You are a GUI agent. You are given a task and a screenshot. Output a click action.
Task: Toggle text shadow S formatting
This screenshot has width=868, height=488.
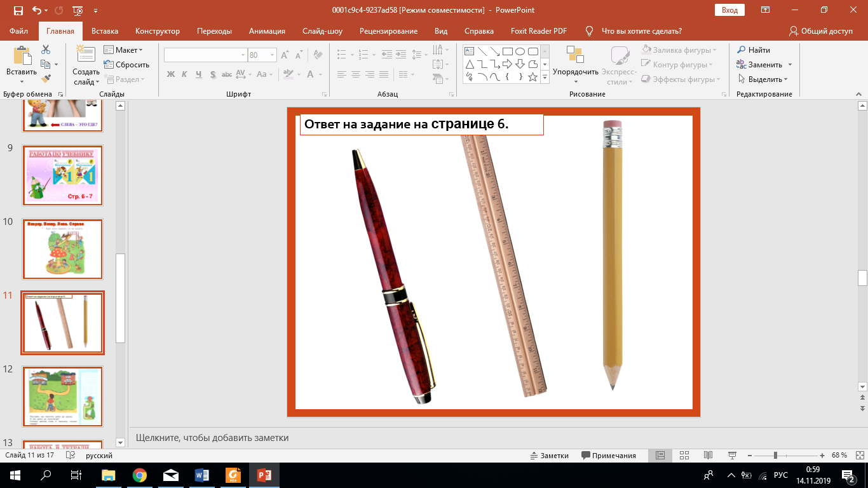(x=212, y=74)
